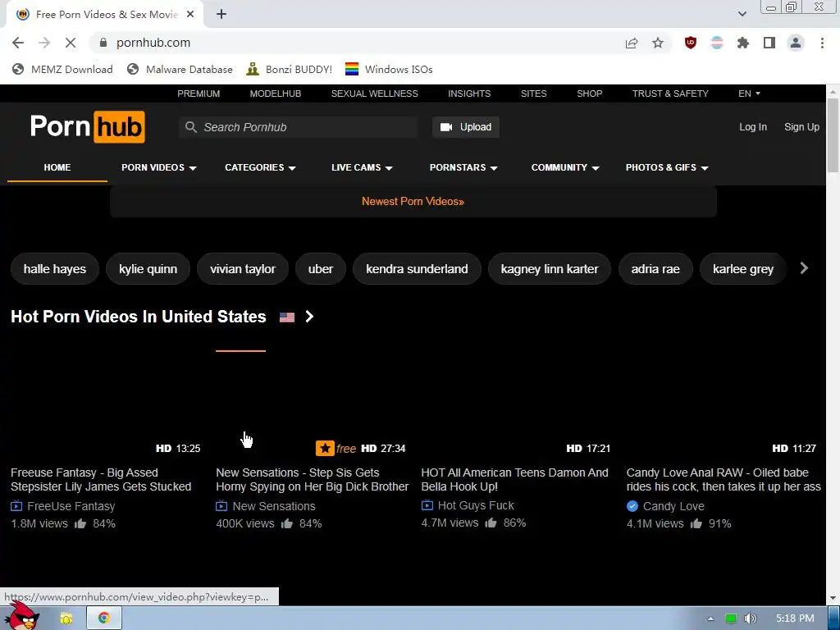The width and height of the screenshot is (840, 630).
Task: Expand the PORNSTARS dropdown
Action: [x=463, y=167]
